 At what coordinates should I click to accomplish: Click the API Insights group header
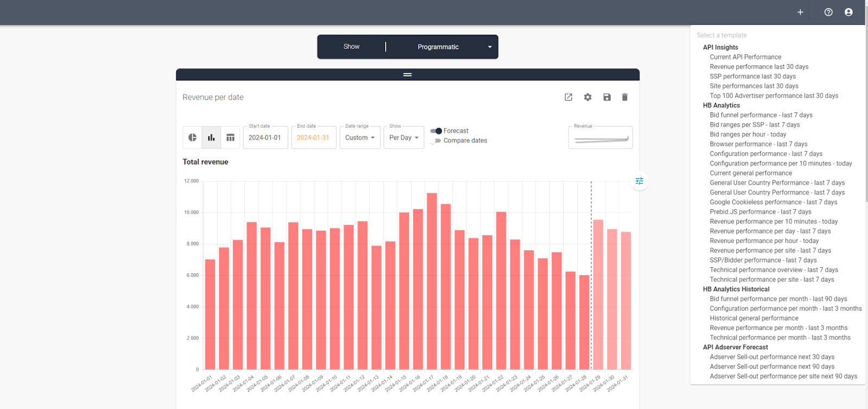click(720, 48)
